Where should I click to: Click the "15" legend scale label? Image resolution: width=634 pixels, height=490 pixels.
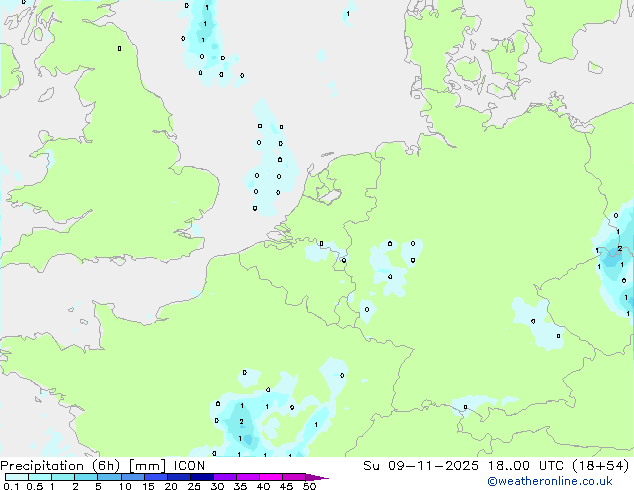(148, 486)
